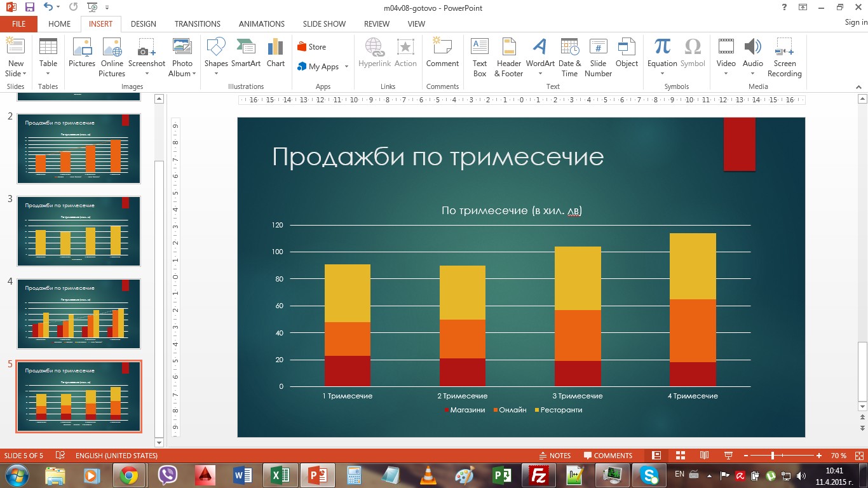The width and height of the screenshot is (868, 488).
Task: Select slide 4 thumbnail
Action: click(x=79, y=314)
